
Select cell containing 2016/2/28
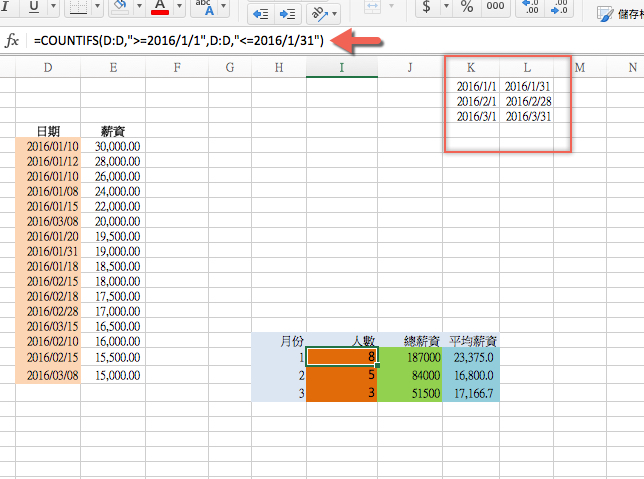pyautogui.click(x=527, y=101)
